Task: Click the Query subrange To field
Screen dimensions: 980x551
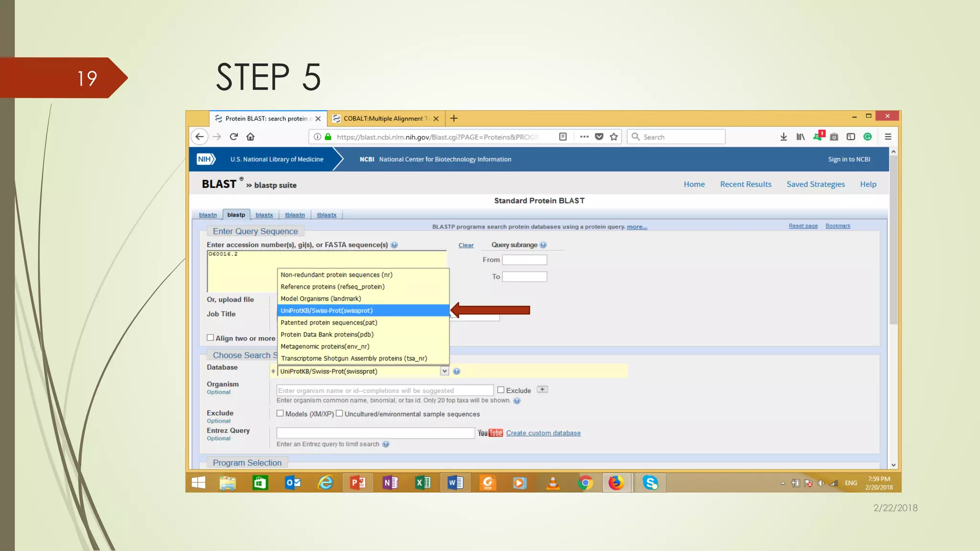Action: [524, 276]
